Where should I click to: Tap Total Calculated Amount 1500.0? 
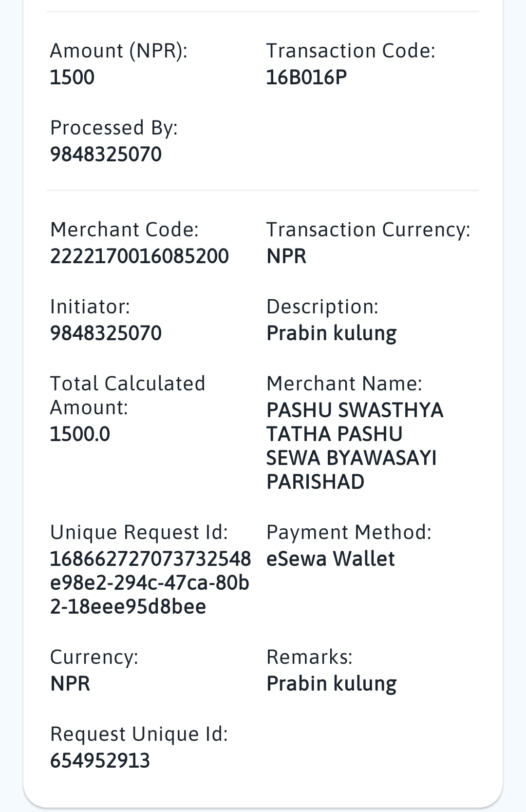(80, 434)
